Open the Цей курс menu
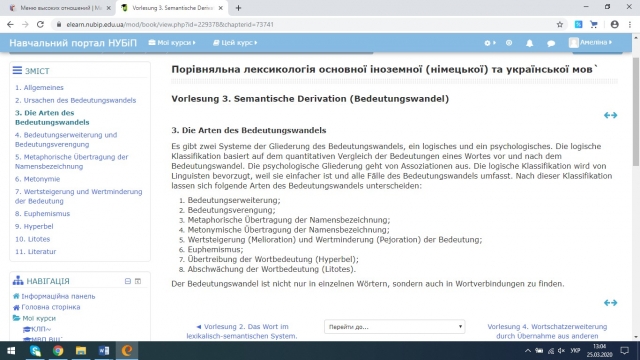The width and height of the screenshot is (640, 360). 235,42
